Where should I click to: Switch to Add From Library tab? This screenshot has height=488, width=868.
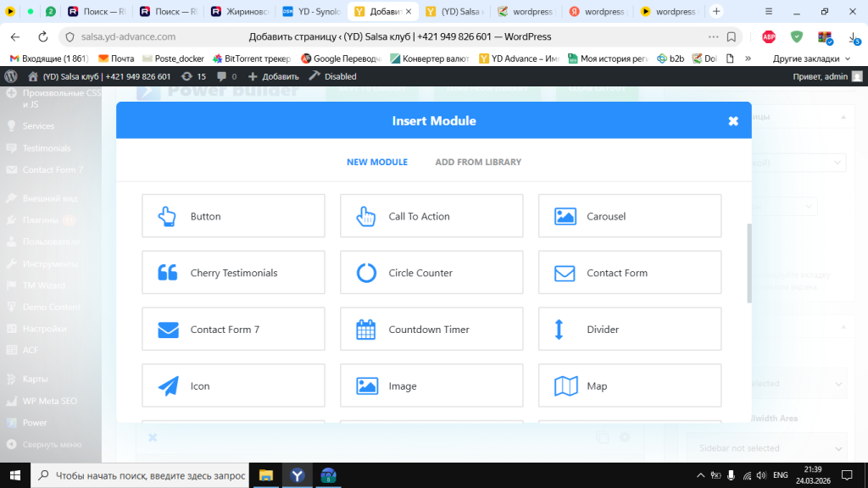click(x=478, y=162)
